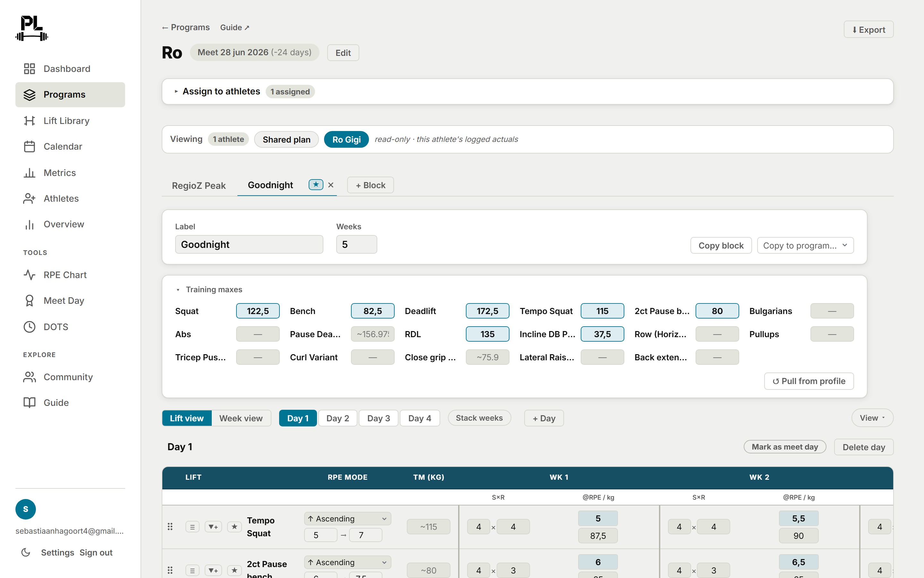Edit the Squat training max field

pos(258,311)
